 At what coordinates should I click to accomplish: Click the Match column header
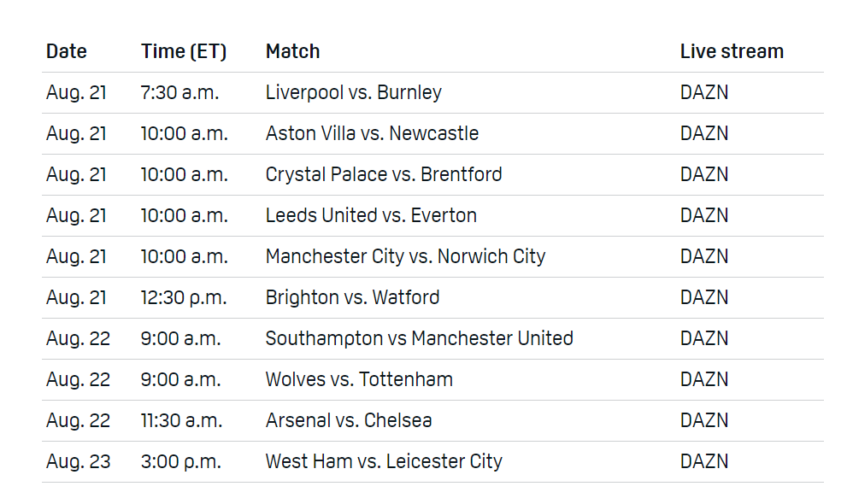tap(292, 51)
